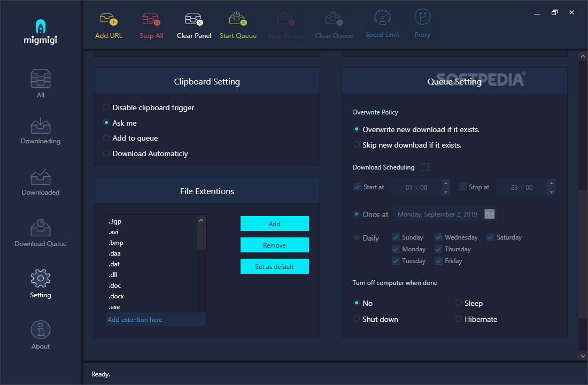
Task: Select Clear Panel from the toolbar
Action: (194, 24)
